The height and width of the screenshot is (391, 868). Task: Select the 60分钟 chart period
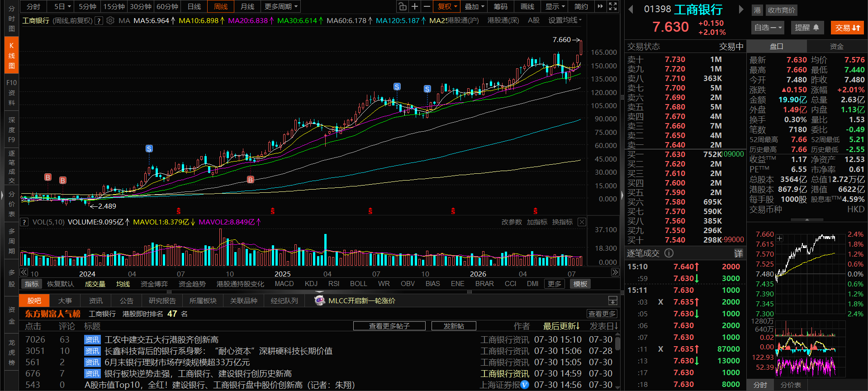coord(167,6)
